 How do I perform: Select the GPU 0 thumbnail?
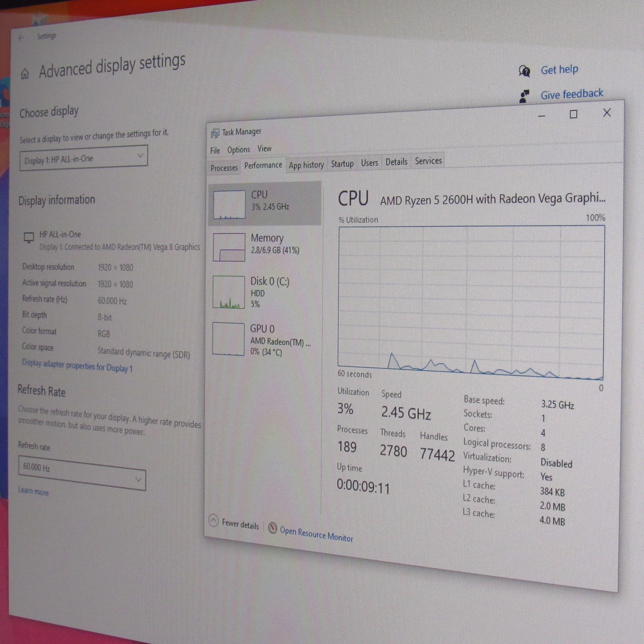[x=228, y=339]
